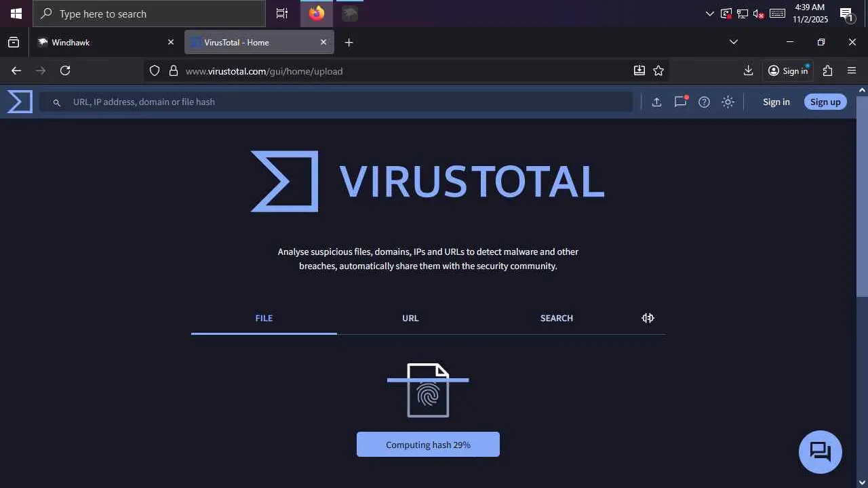
Task: Reload the current page
Action: point(65,70)
